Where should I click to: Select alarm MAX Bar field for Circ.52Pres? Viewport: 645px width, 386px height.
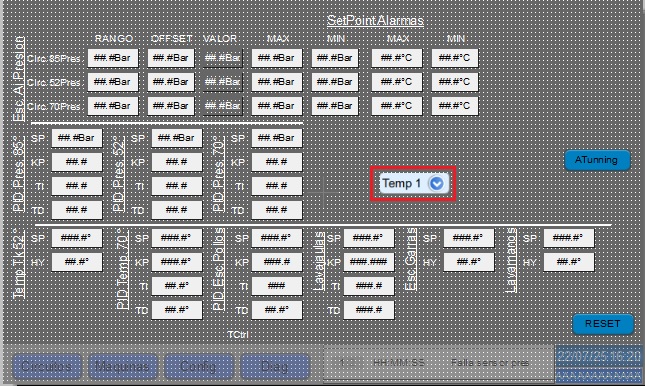276,82
